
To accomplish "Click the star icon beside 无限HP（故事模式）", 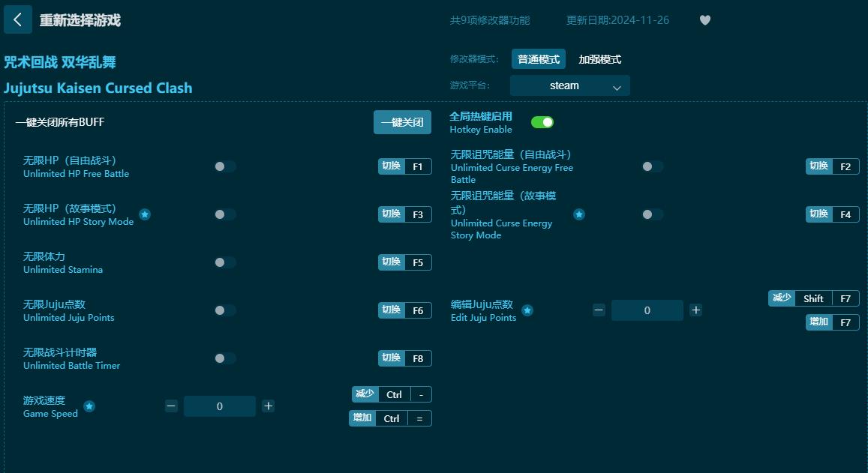I will coord(145,214).
